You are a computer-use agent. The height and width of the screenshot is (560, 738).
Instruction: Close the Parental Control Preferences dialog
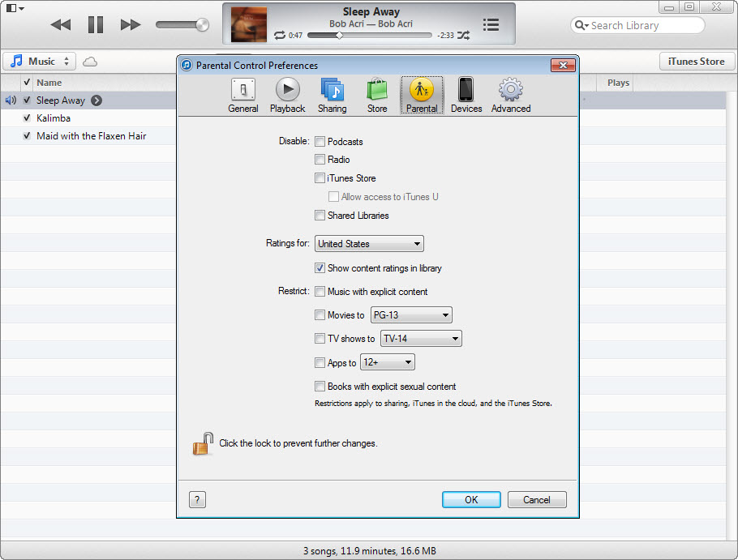point(563,66)
